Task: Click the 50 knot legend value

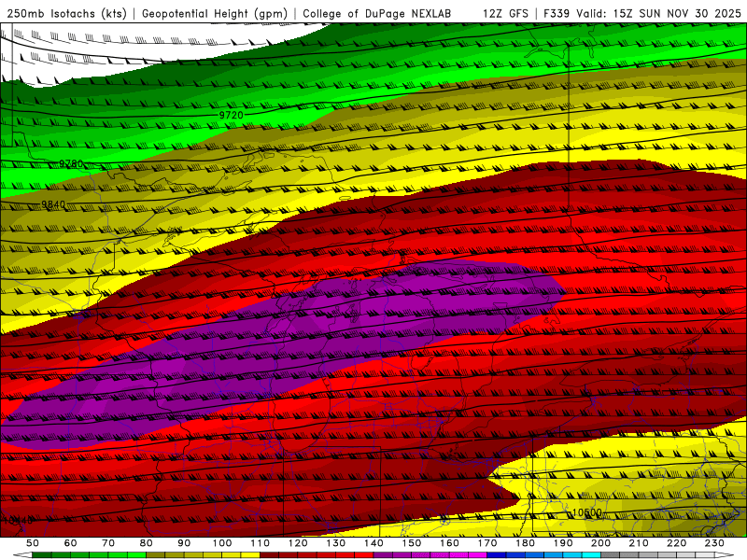Action: tap(33, 543)
